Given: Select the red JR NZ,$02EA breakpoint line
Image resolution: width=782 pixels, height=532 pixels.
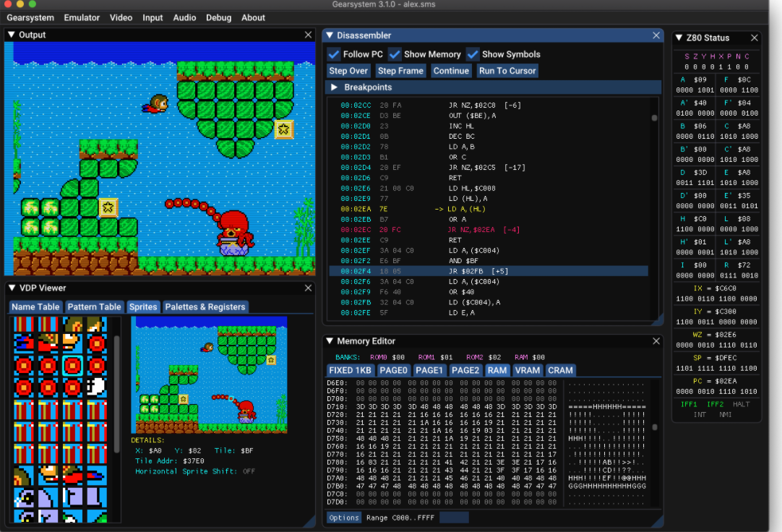Looking at the screenshot, I should (x=489, y=230).
